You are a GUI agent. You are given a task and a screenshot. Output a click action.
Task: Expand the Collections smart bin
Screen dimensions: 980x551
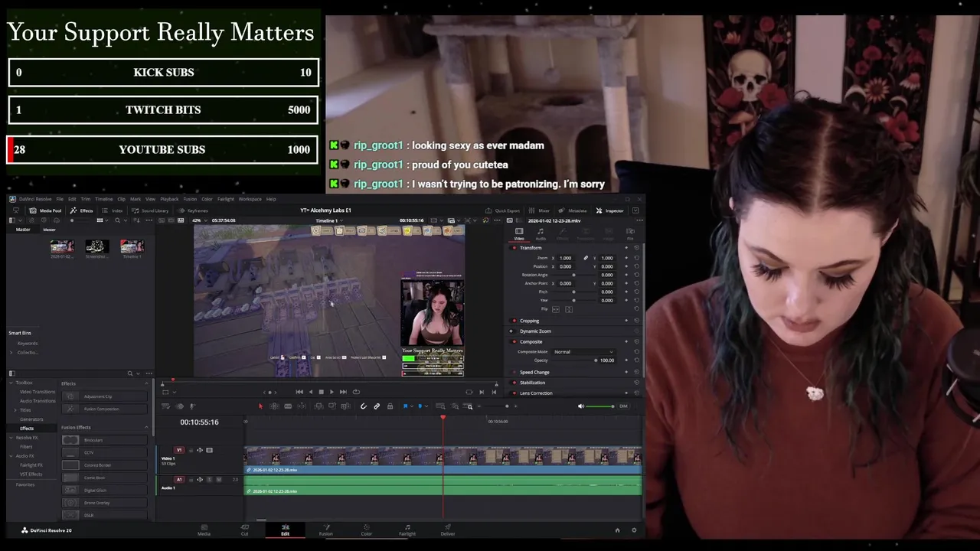tap(11, 352)
